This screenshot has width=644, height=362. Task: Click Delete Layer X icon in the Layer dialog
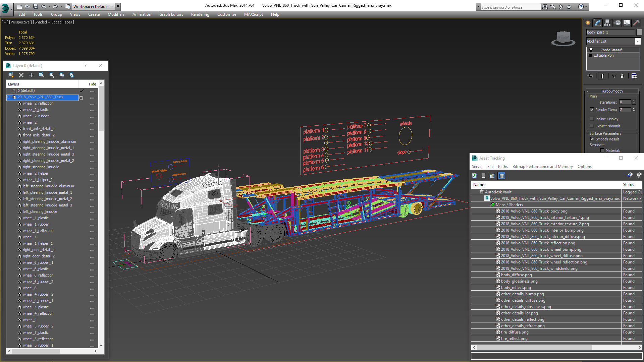(21, 75)
